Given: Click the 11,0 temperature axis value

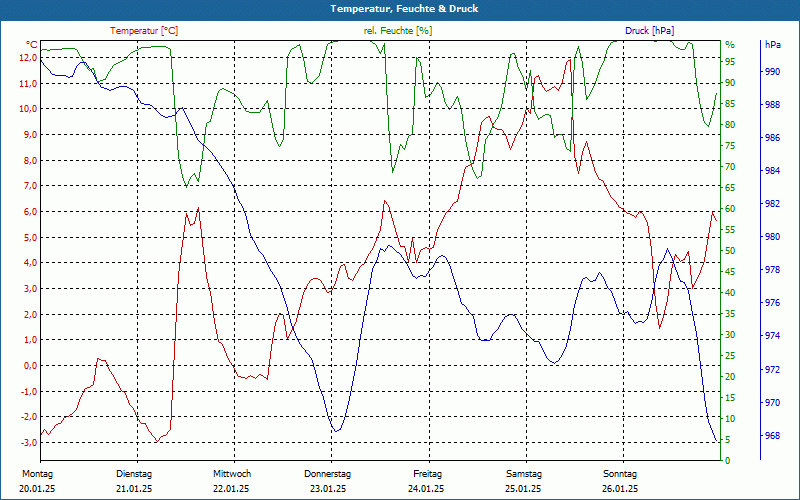Looking at the screenshot, I should (28, 83).
